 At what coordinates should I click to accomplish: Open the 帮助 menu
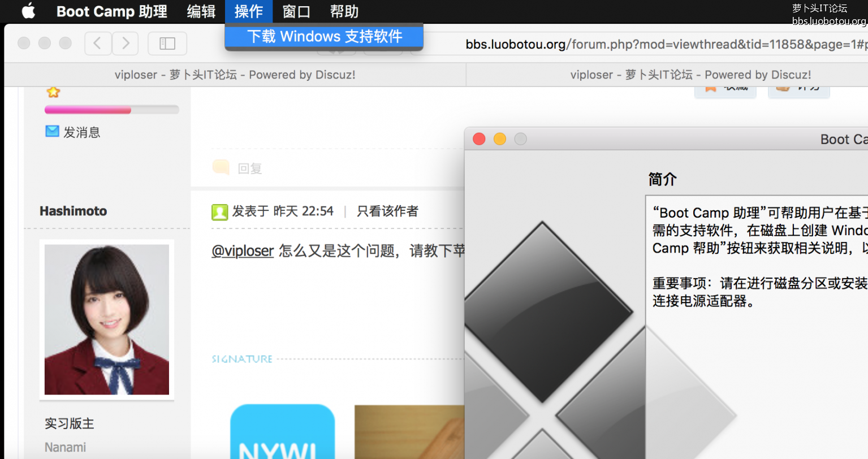344,11
